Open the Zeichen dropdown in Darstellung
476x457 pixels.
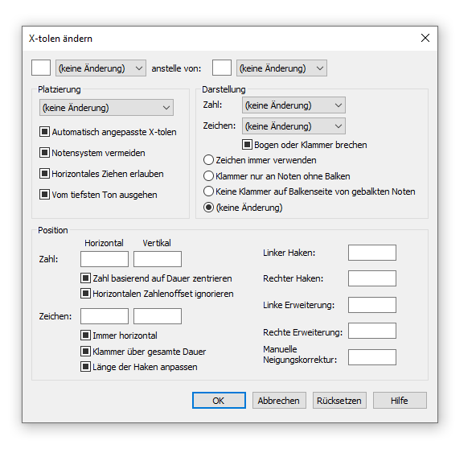tap(293, 126)
